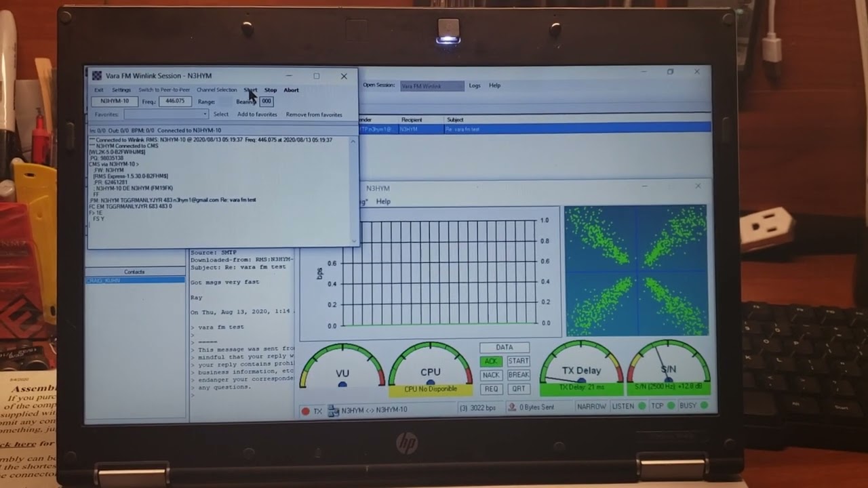Click the BUSY green indicator

(704, 406)
